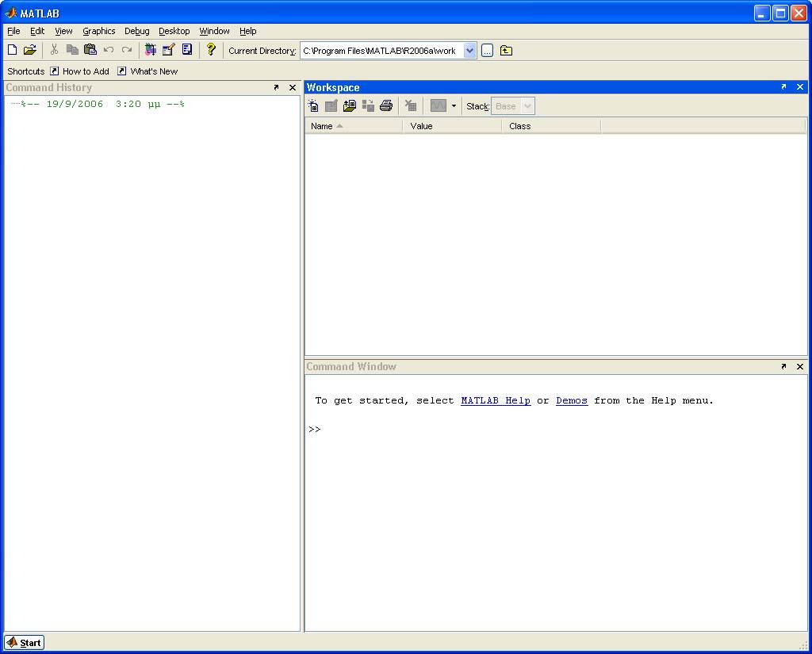812x654 pixels.
Task: Expand the Current Directory dropdown
Action: pyautogui.click(x=469, y=51)
